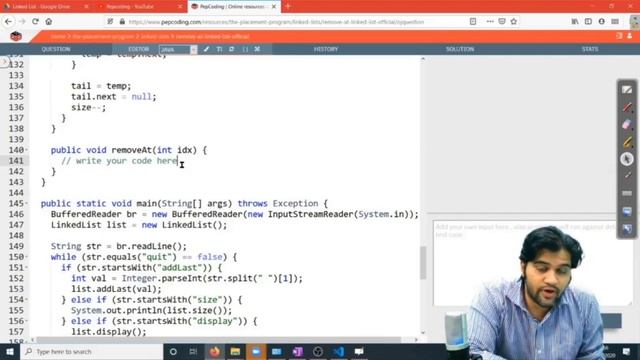Click the browser back arrow
The width and height of the screenshot is (640, 360).
pyautogui.click(x=9, y=22)
